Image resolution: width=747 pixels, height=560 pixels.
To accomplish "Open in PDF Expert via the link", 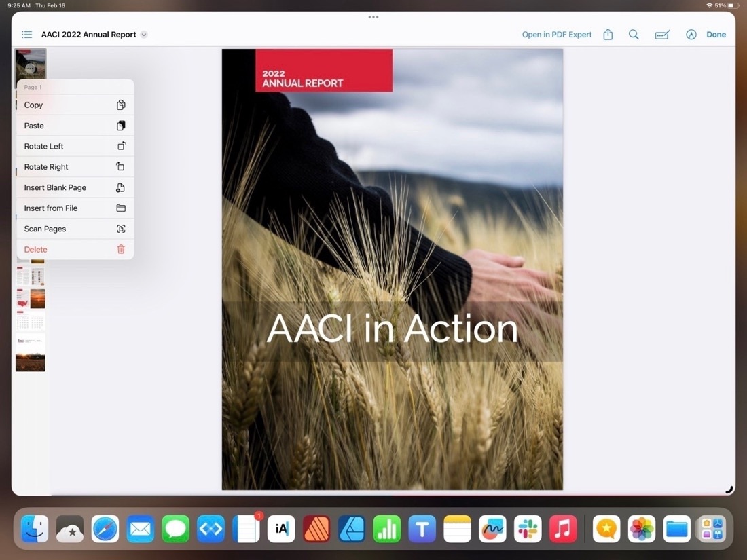I will pyautogui.click(x=557, y=34).
